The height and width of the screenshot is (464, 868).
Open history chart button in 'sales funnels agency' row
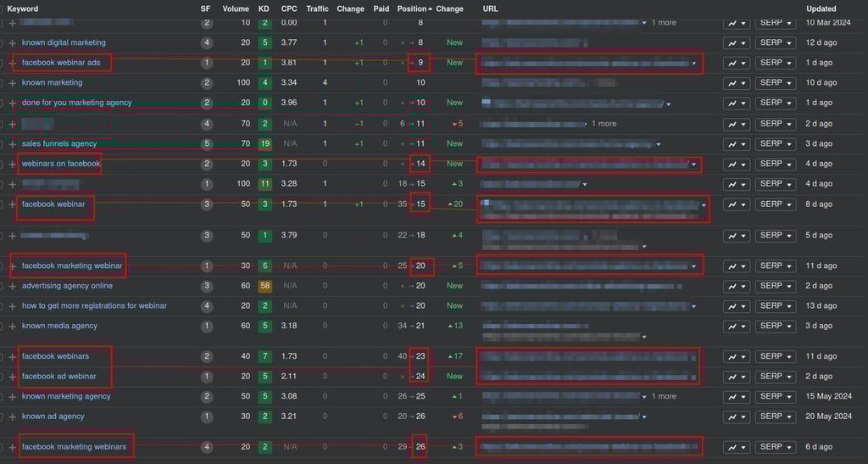coord(737,144)
